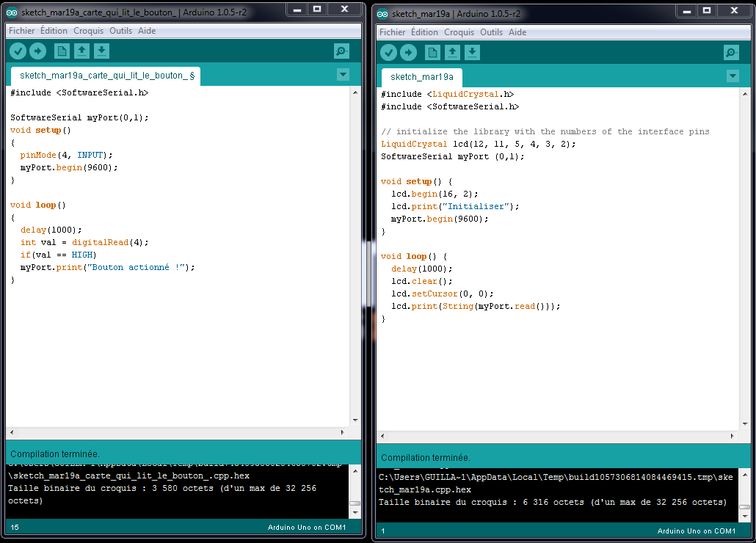This screenshot has width=756, height=543.
Task: Click Arduino logo in left window title bar
Action: tap(12, 12)
